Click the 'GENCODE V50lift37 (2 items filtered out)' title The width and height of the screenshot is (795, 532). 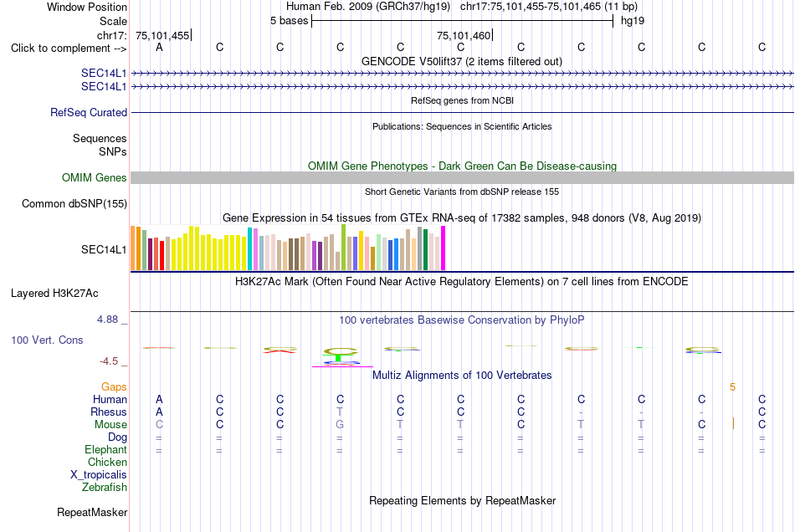(x=462, y=61)
